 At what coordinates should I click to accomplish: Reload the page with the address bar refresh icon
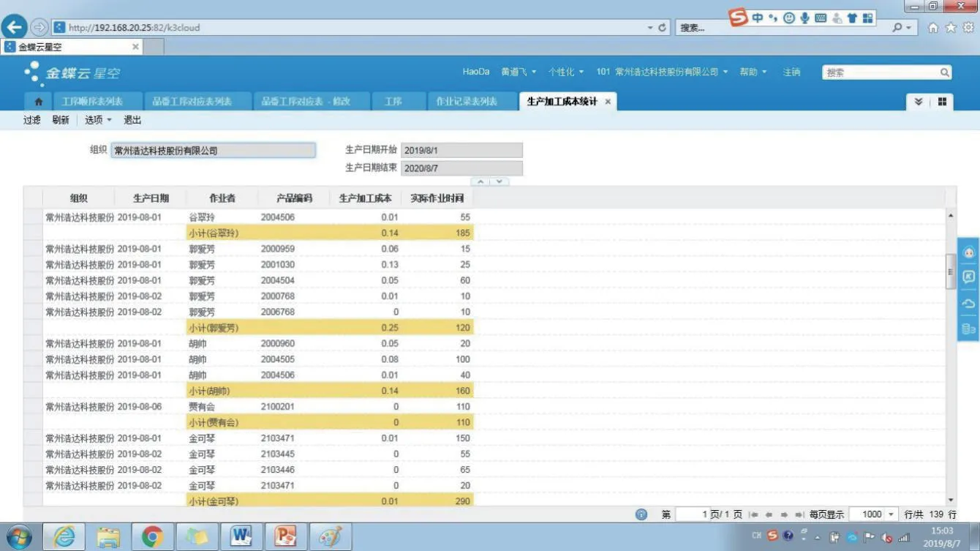click(663, 28)
